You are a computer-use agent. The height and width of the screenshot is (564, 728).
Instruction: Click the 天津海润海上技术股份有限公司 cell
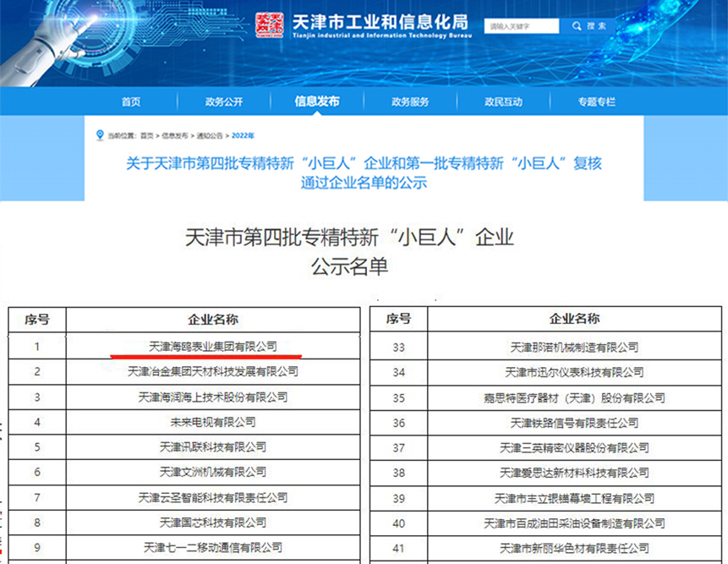pyautogui.click(x=213, y=397)
